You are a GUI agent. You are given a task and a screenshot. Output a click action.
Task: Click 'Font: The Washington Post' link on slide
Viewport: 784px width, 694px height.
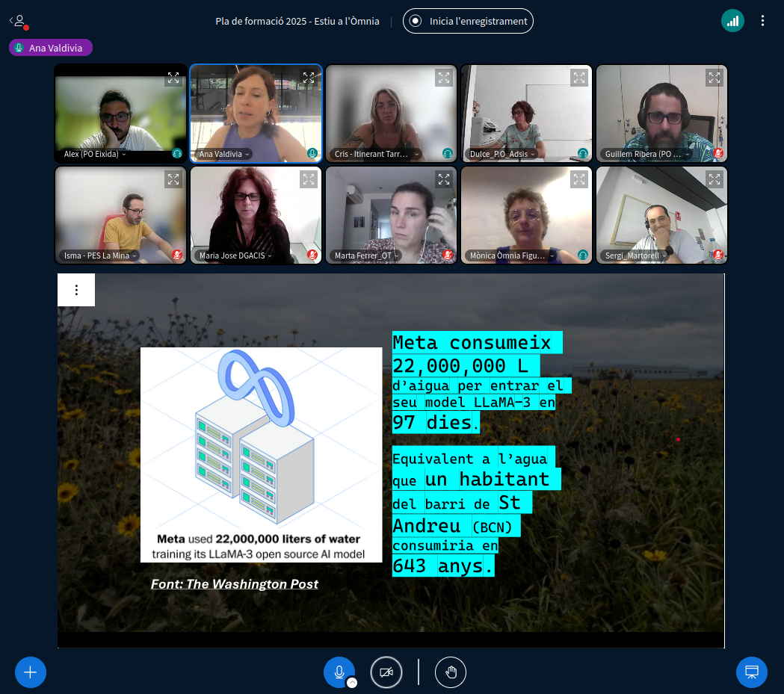[x=234, y=584]
